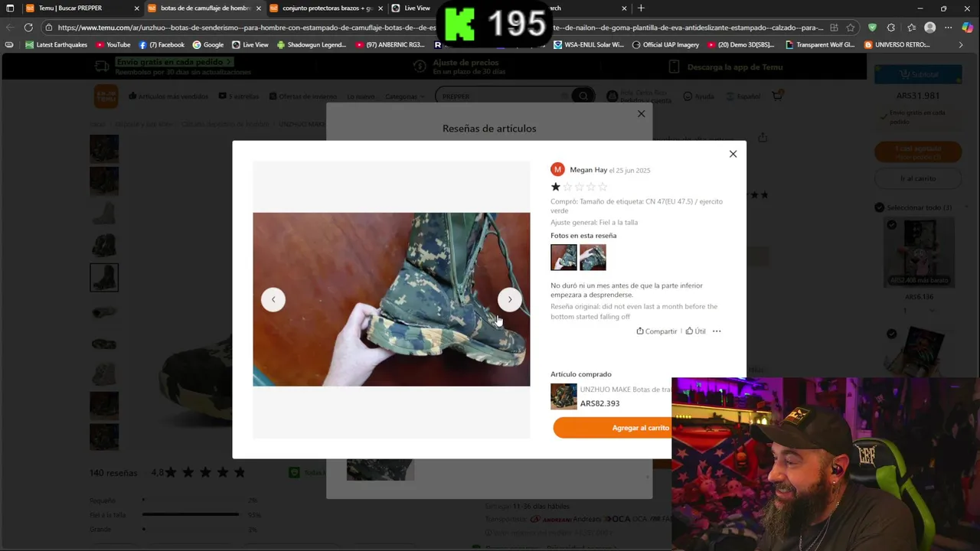Open the 5 estrellas navigation item
Viewport: 980px width, 551px height.
pyautogui.click(x=239, y=96)
